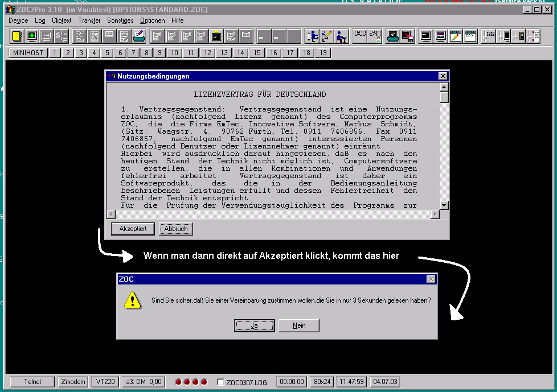This screenshot has height=392, width=557.
Task: Click the monitor with colored text lines icon
Action: [440, 36]
